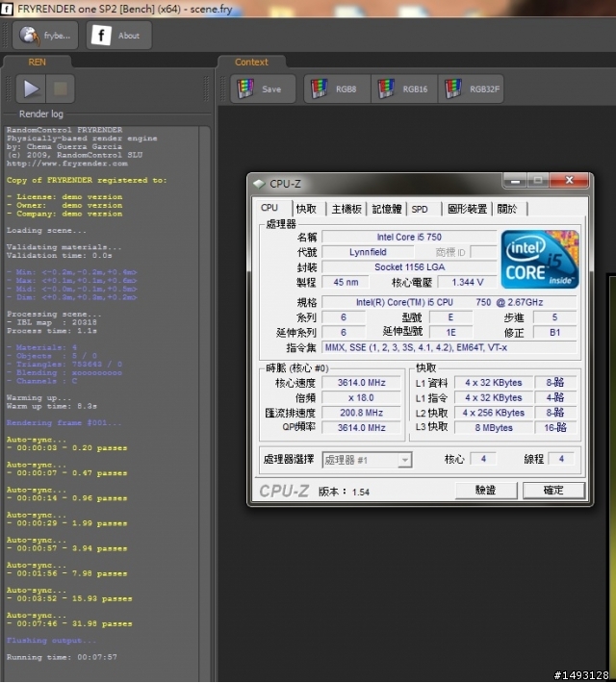616x683 pixels.
Task: Click the 45 nm process field
Action: pos(346,282)
